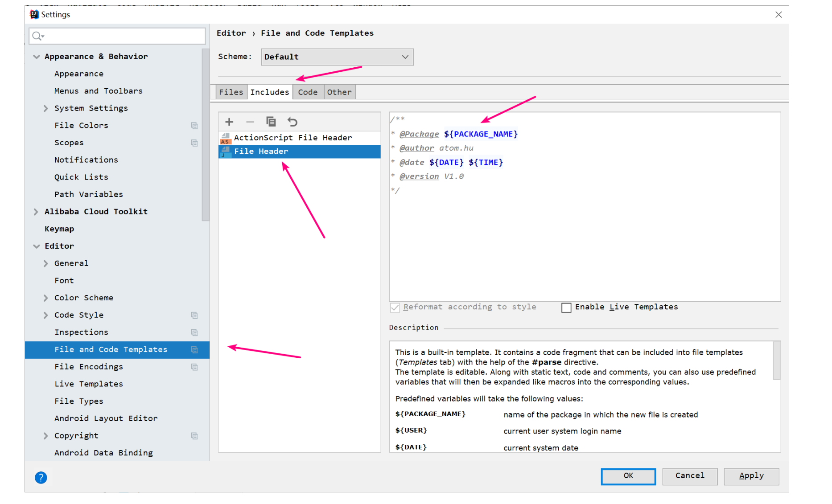The image size is (832, 504).
Task: Click the blue help question mark icon
Action: (x=41, y=478)
